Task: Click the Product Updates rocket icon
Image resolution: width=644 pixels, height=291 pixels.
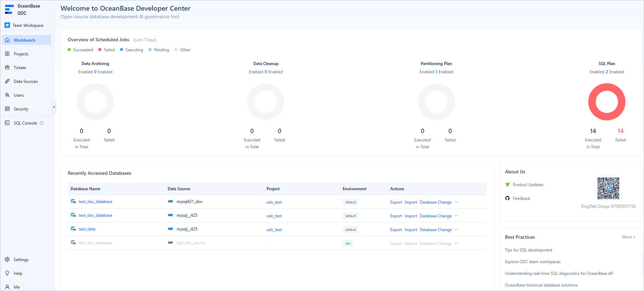Action: click(x=507, y=185)
